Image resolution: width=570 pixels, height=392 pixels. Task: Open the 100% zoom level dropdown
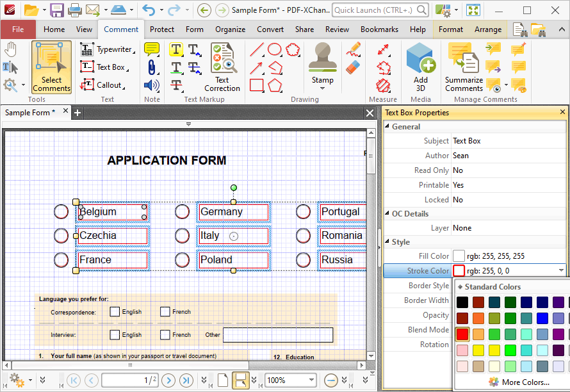pos(311,380)
